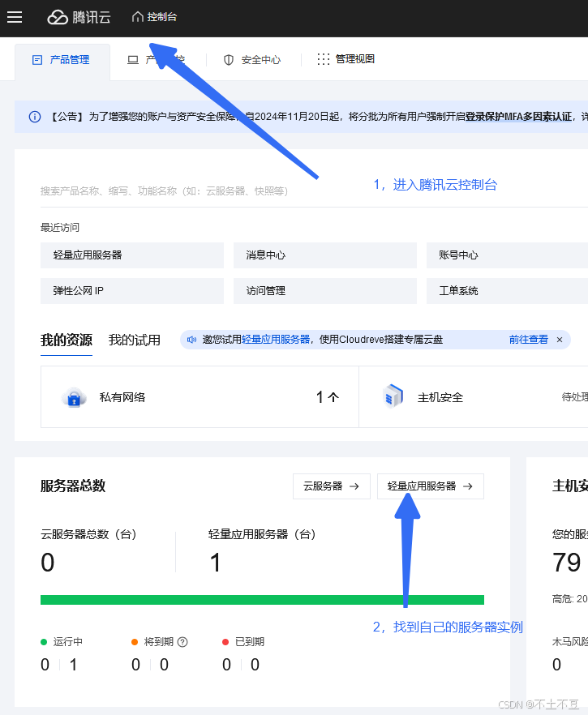Open recent item 弹性公网 IP
The width and height of the screenshot is (588, 715).
[132, 291]
